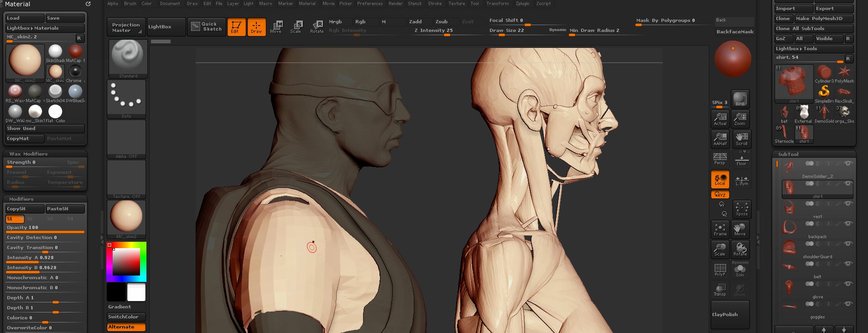Image resolution: width=868 pixels, height=333 pixels.
Task: Expand the Lightbox Materials list
Action: coord(32,28)
